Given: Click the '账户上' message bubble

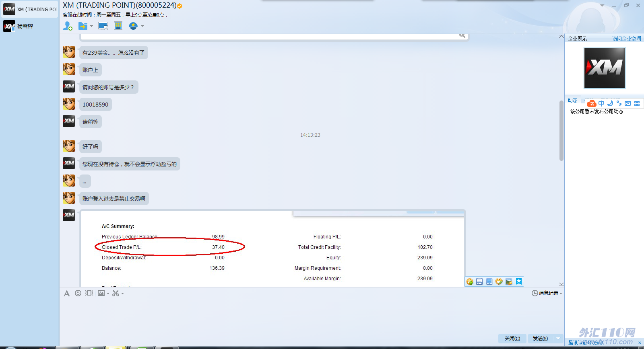Looking at the screenshot, I should click(90, 70).
